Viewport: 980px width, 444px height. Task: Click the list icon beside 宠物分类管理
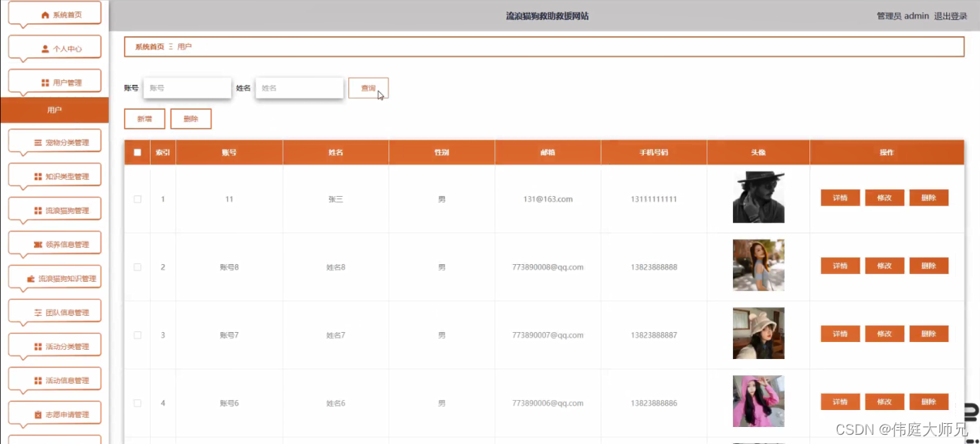(38, 143)
